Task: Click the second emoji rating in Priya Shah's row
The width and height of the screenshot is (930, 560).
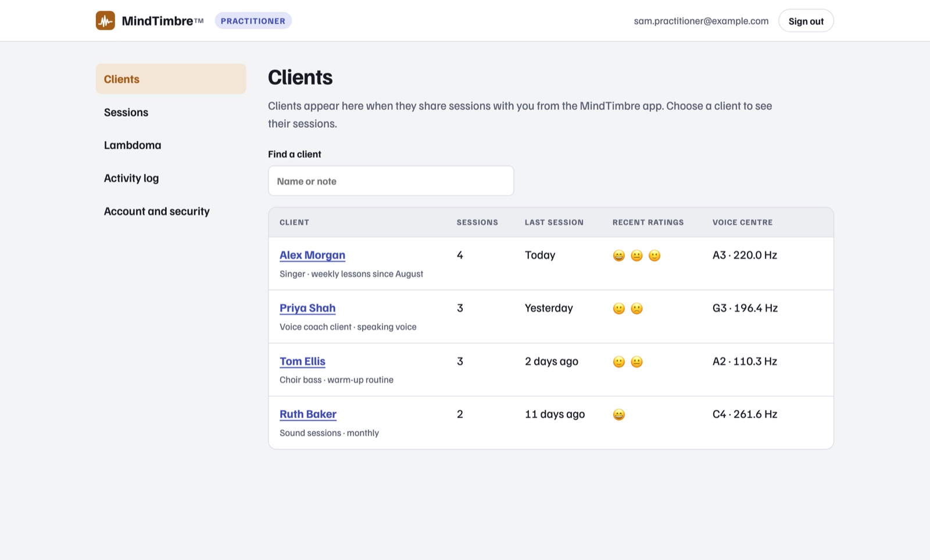Action: pyautogui.click(x=637, y=308)
